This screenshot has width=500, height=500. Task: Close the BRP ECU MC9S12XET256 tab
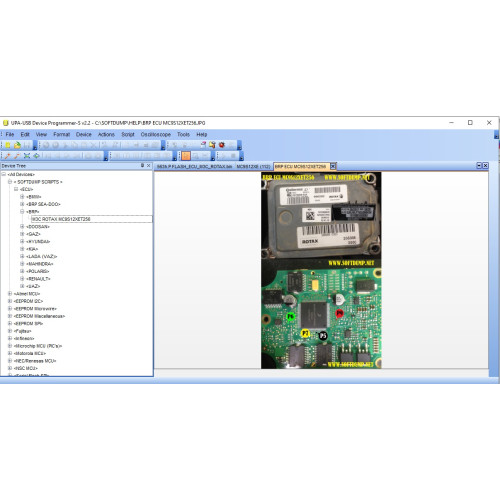[x=333, y=166]
